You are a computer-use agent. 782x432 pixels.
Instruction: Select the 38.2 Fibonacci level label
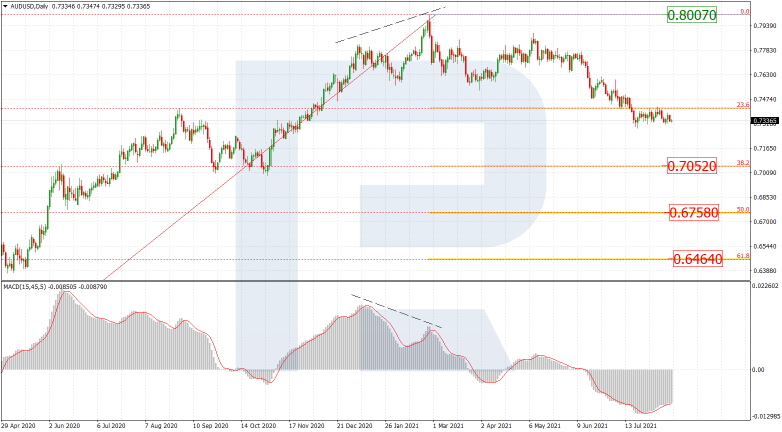pyautogui.click(x=743, y=163)
